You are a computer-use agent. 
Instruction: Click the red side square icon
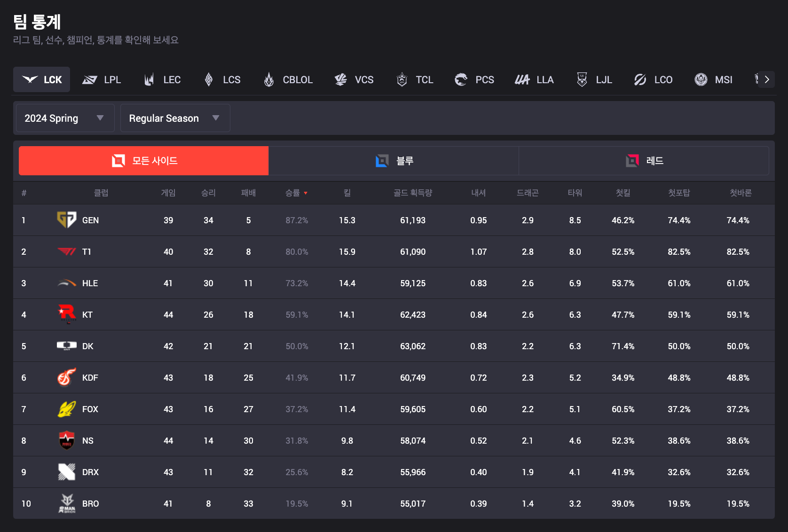pyautogui.click(x=632, y=161)
